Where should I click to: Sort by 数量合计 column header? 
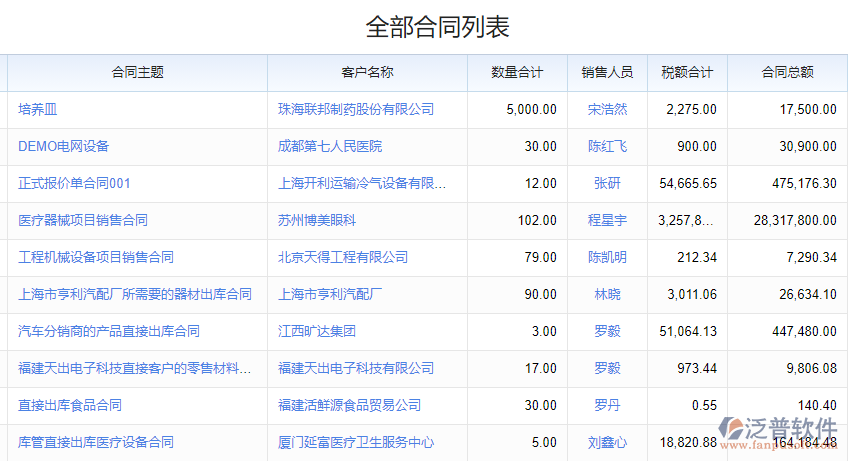click(517, 72)
